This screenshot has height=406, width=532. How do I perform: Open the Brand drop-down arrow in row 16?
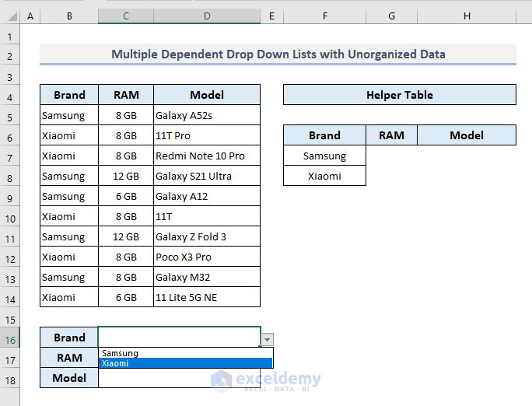click(x=267, y=339)
